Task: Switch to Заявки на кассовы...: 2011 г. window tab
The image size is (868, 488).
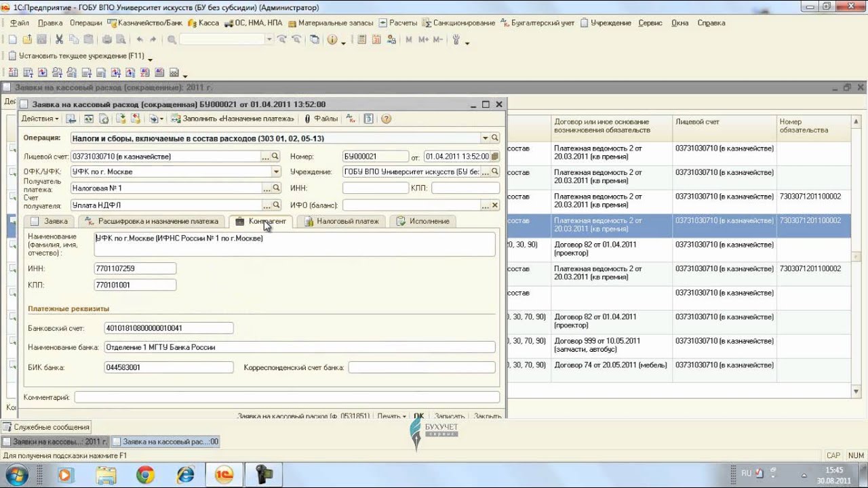Action: tap(56, 441)
